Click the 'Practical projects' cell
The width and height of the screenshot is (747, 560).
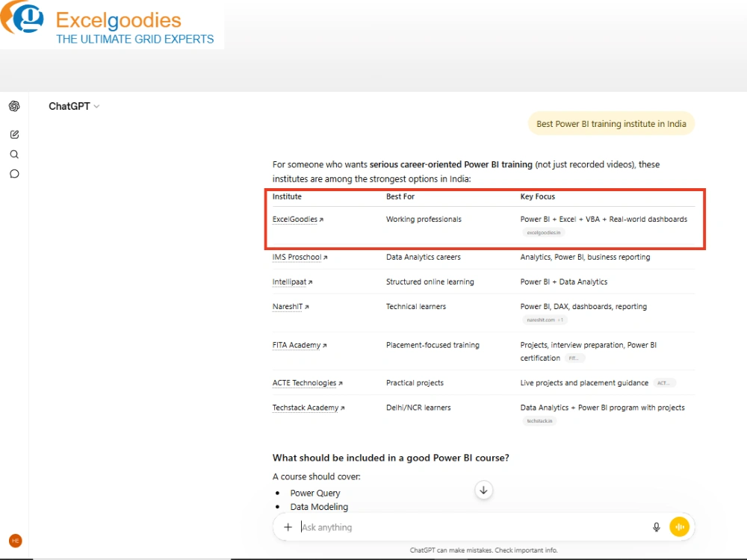415,383
